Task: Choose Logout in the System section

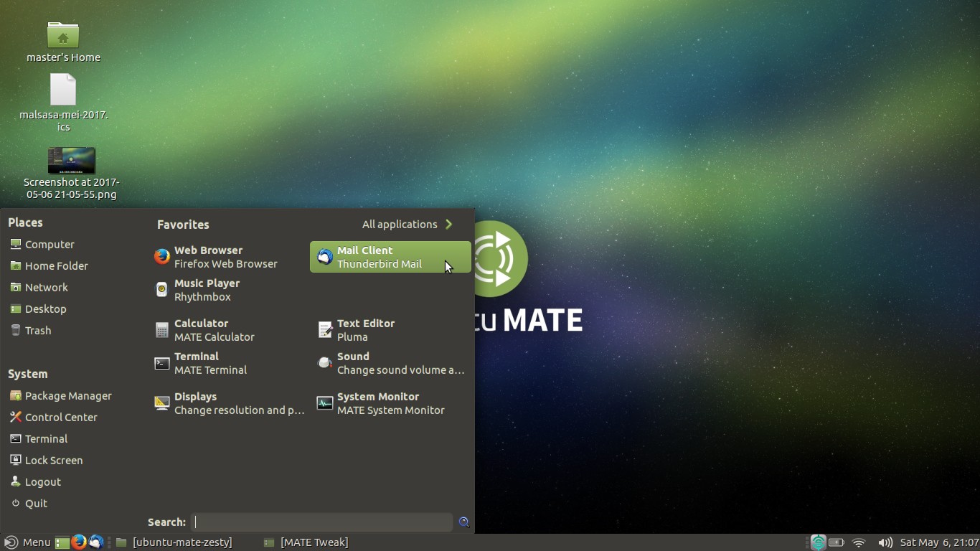Action: pyautogui.click(x=36, y=482)
